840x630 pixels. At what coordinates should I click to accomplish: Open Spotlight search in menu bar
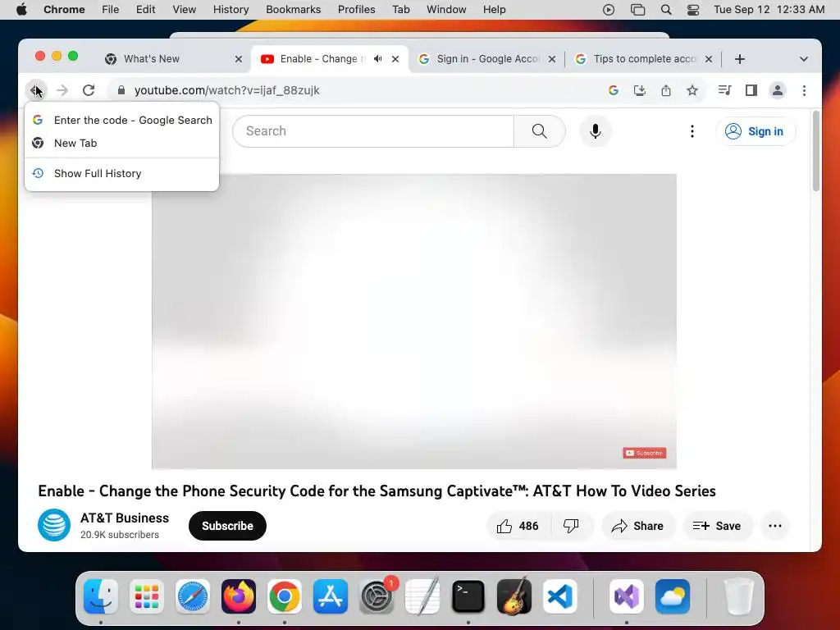coord(666,10)
